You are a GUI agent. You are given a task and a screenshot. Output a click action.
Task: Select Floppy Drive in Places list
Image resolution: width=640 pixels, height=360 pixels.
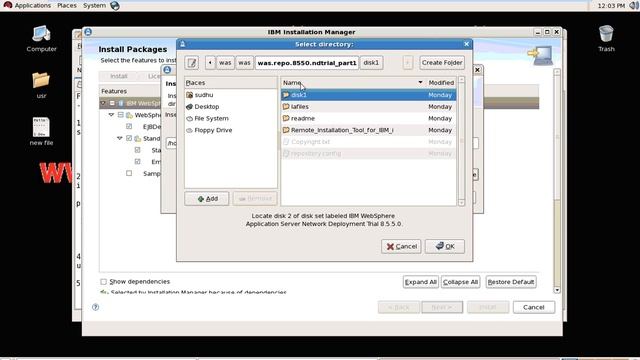pos(231,130)
